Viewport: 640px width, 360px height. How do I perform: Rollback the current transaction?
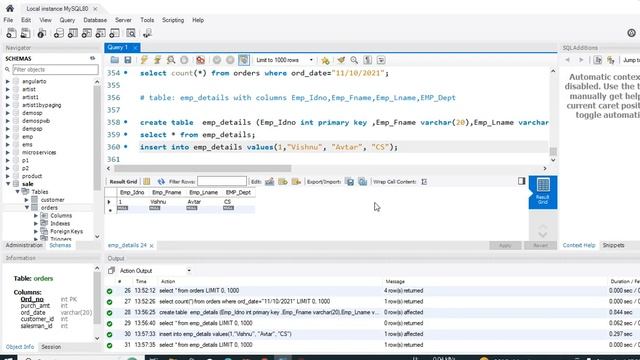[x=230, y=60]
